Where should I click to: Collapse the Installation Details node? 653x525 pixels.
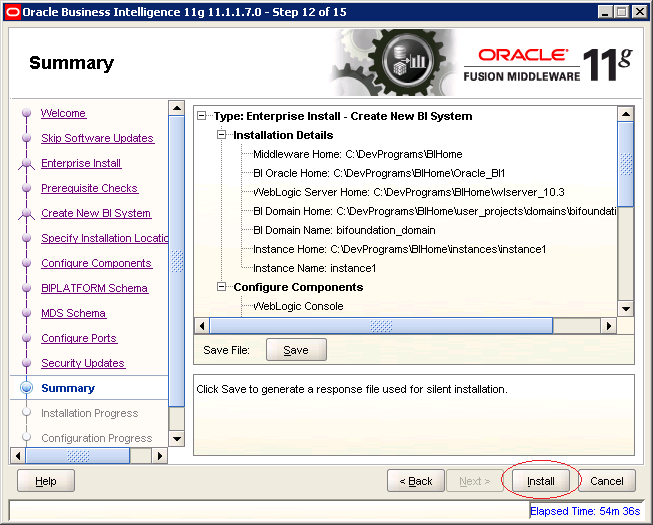pos(222,134)
